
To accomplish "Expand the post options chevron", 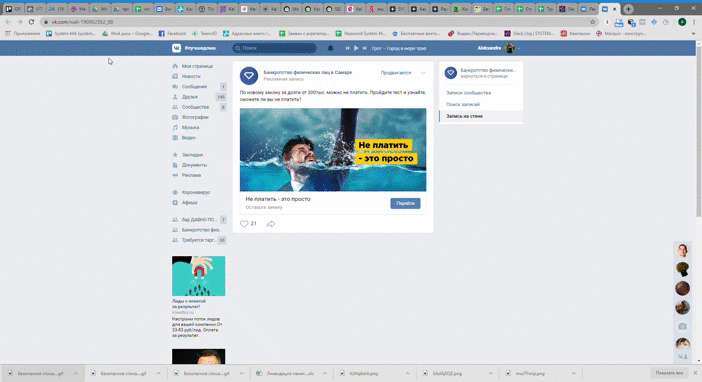I will 423,73.
